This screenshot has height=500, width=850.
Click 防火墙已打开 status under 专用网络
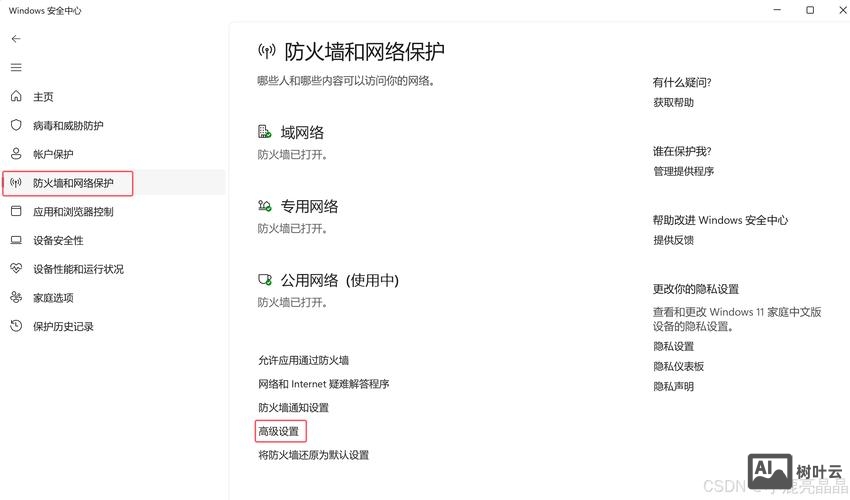(292, 229)
